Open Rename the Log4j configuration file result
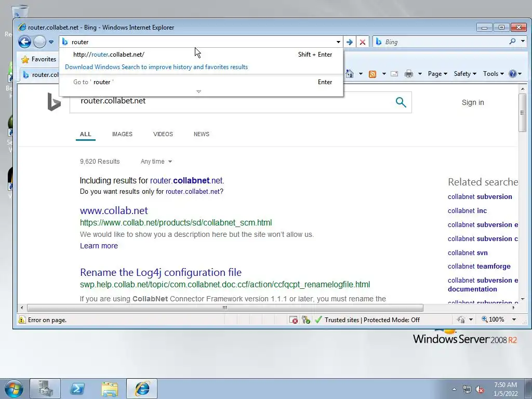 pyautogui.click(x=161, y=272)
